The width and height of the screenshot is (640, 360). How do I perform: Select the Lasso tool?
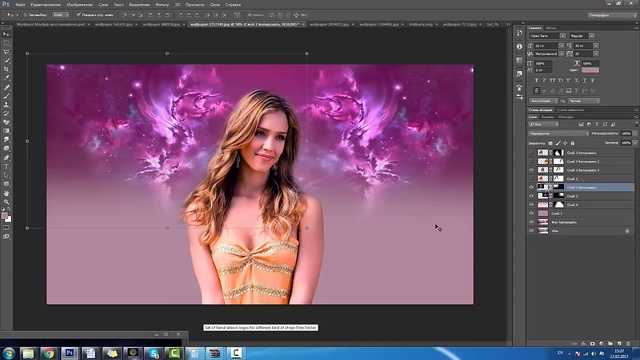pos(6,52)
